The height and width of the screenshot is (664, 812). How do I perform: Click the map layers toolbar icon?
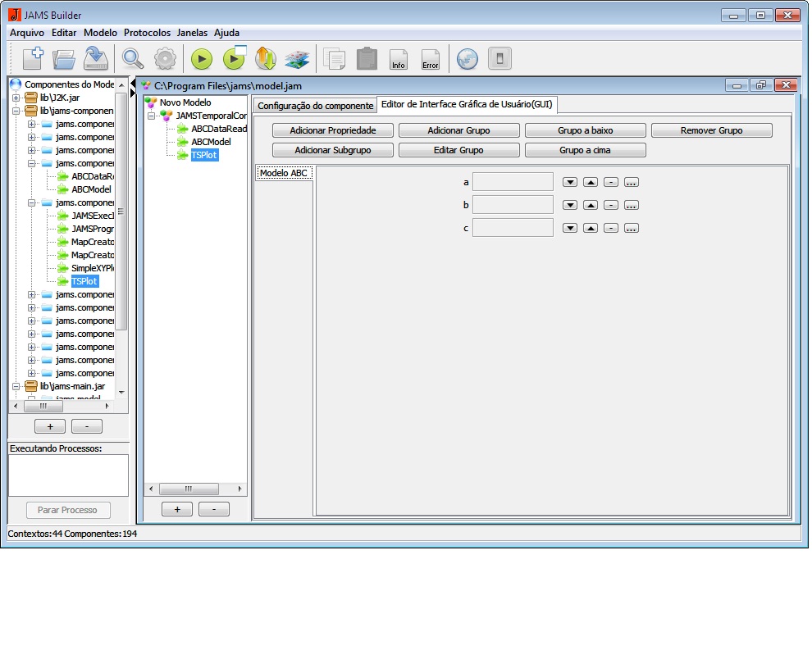[x=296, y=58]
